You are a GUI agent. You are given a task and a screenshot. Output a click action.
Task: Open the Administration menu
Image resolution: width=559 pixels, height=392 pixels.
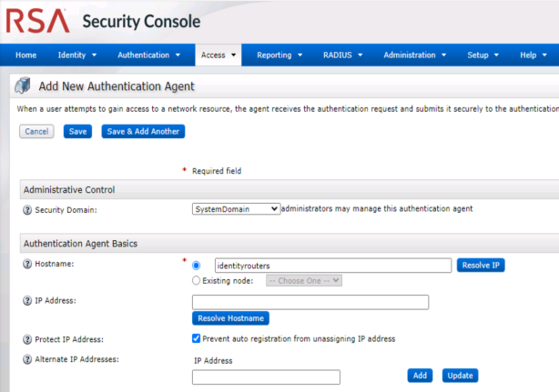415,55
